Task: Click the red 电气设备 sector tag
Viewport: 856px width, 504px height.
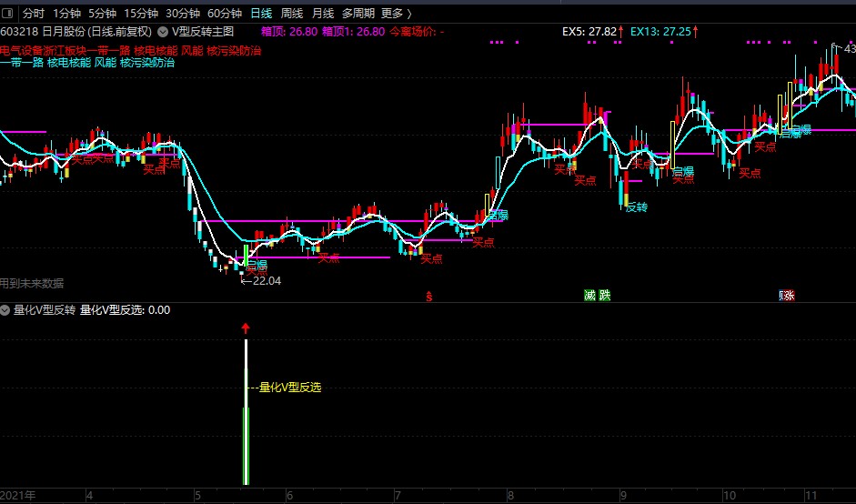Action: (x=22, y=51)
